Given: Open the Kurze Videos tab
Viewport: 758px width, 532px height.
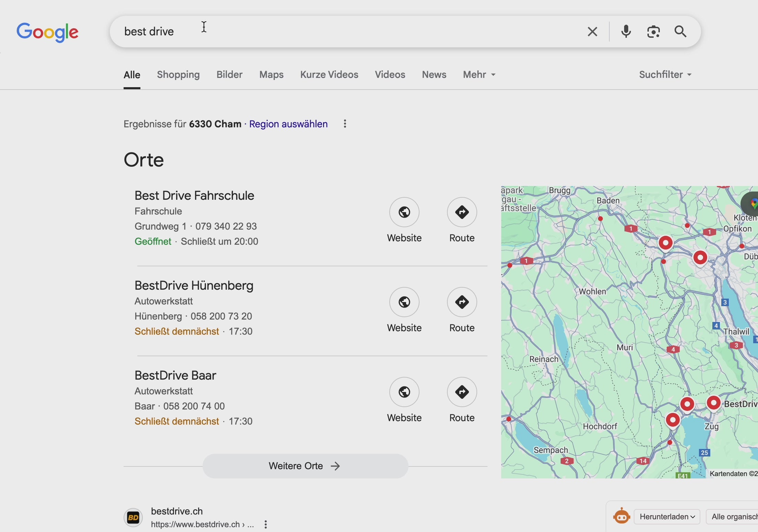Looking at the screenshot, I should [x=329, y=75].
